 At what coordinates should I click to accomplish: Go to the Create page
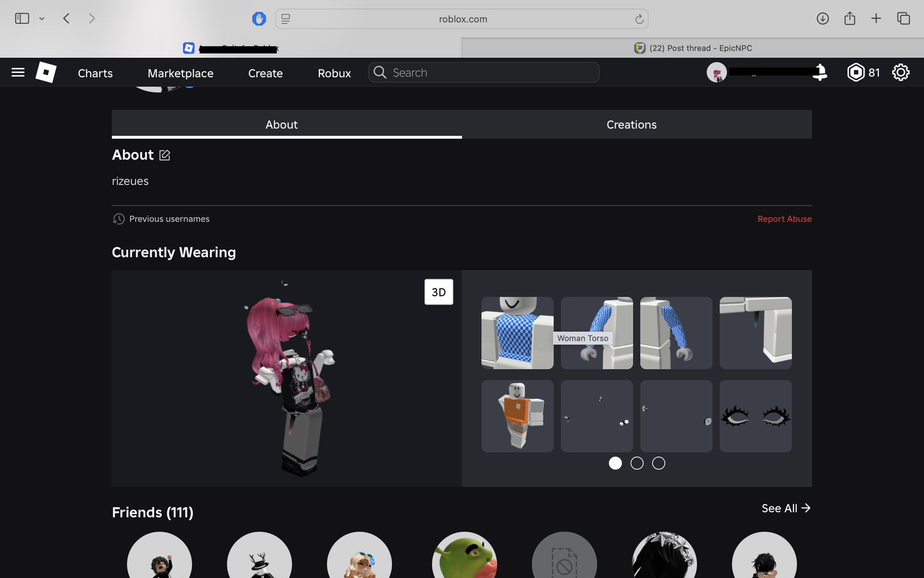tap(266, 73)
